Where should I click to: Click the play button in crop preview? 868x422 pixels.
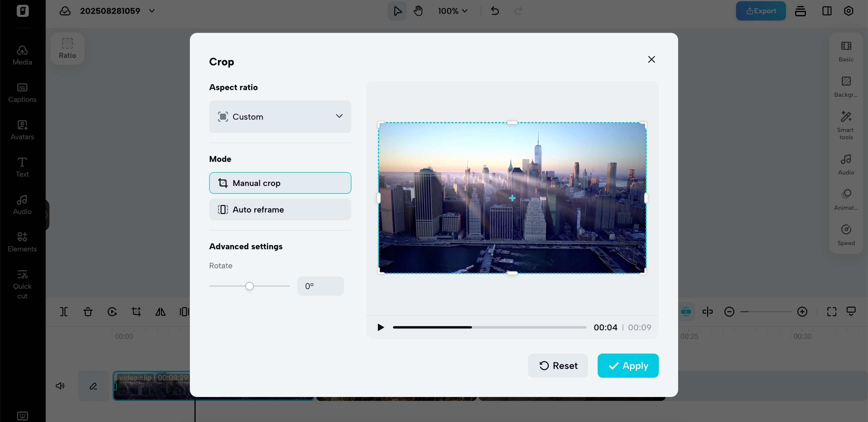pyautogui.click(x=380, y=327)
